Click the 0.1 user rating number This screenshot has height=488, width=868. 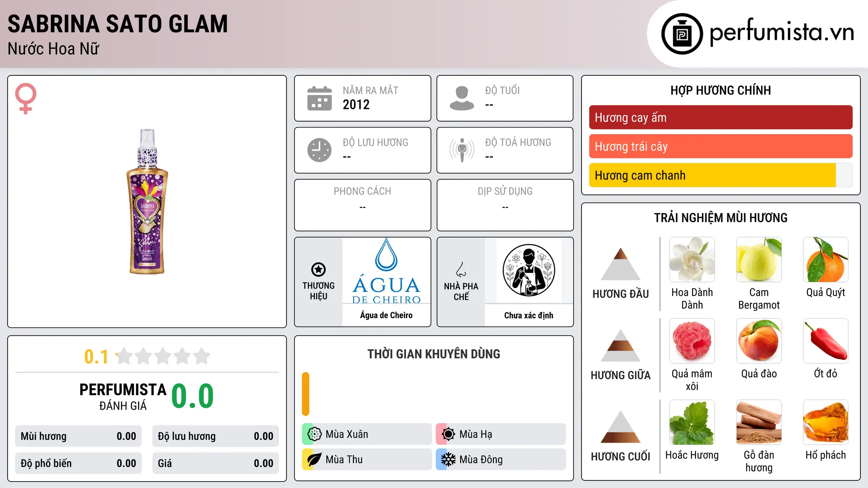tap(96, 357)
